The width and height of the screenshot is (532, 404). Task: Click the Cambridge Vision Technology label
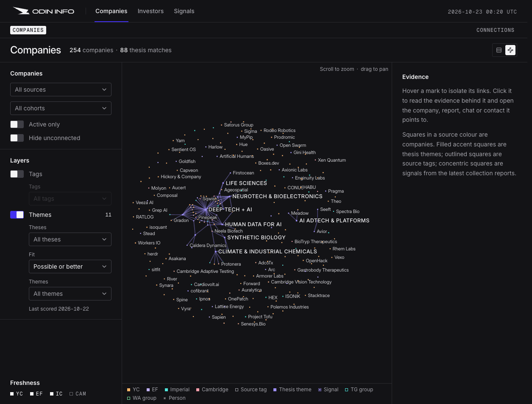301,282
